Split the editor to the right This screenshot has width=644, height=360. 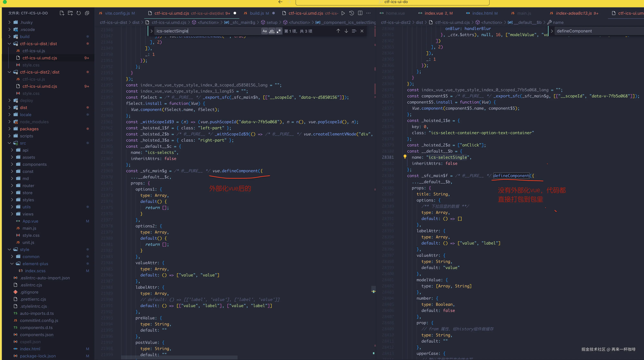point(360,13)
